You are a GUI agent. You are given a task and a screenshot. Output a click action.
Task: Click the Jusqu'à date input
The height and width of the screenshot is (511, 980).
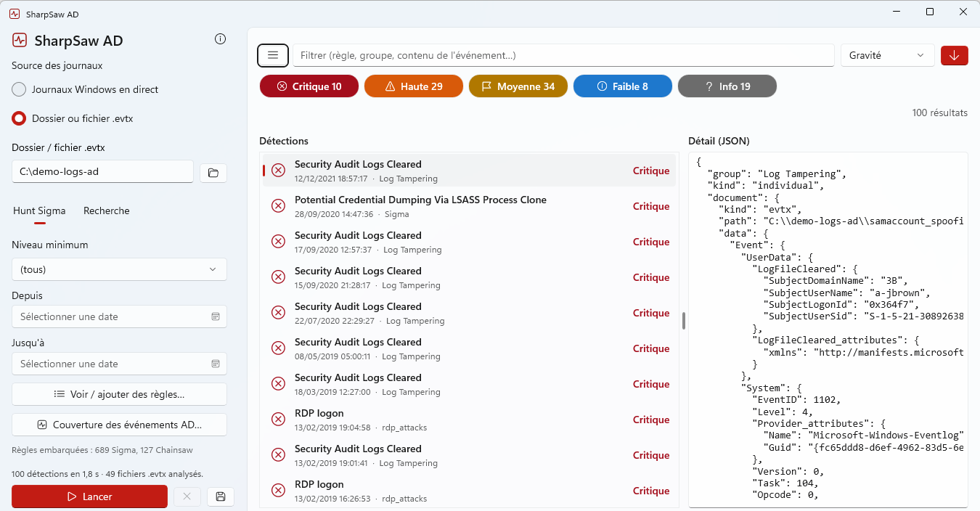[119, 364]
